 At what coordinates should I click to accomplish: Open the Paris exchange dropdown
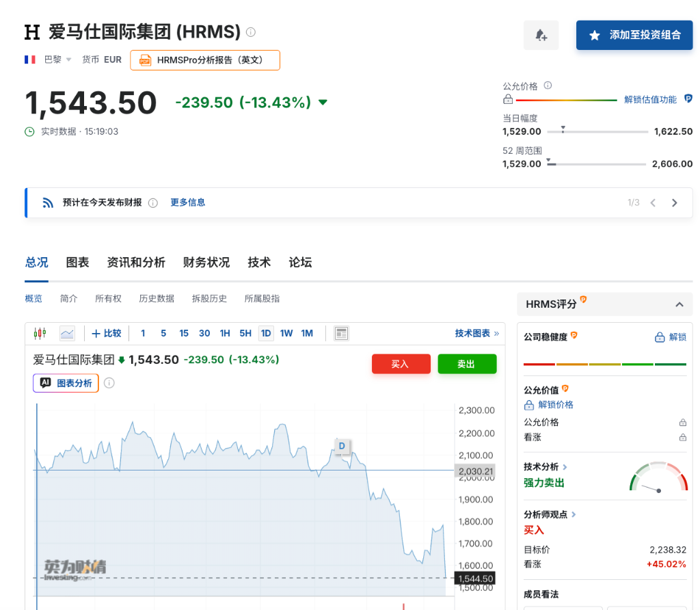pyautogui.click(x=58, y=59)
